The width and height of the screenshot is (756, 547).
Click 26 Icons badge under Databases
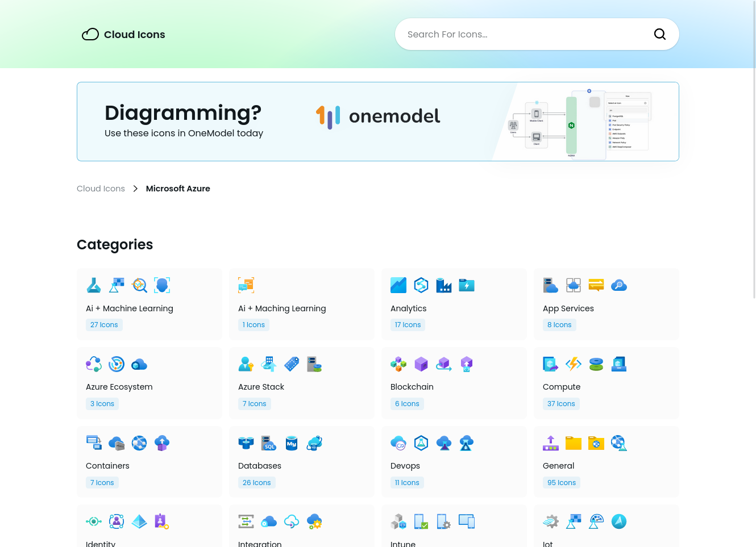point(256,483)
